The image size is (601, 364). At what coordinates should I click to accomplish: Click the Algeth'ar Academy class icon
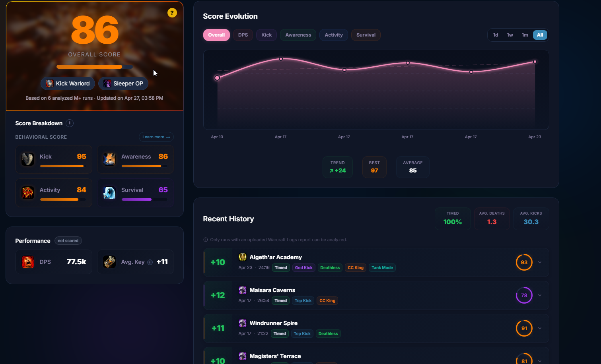click(x=243, y=257)
